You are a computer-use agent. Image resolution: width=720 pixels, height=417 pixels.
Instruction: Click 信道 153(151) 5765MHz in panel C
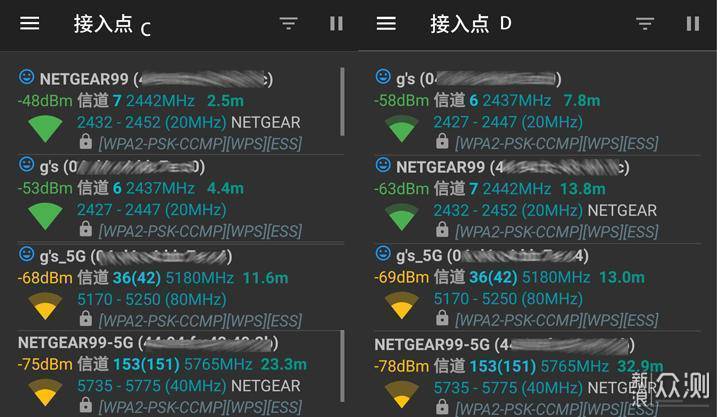pyautogui.click(x=165, y=364)
